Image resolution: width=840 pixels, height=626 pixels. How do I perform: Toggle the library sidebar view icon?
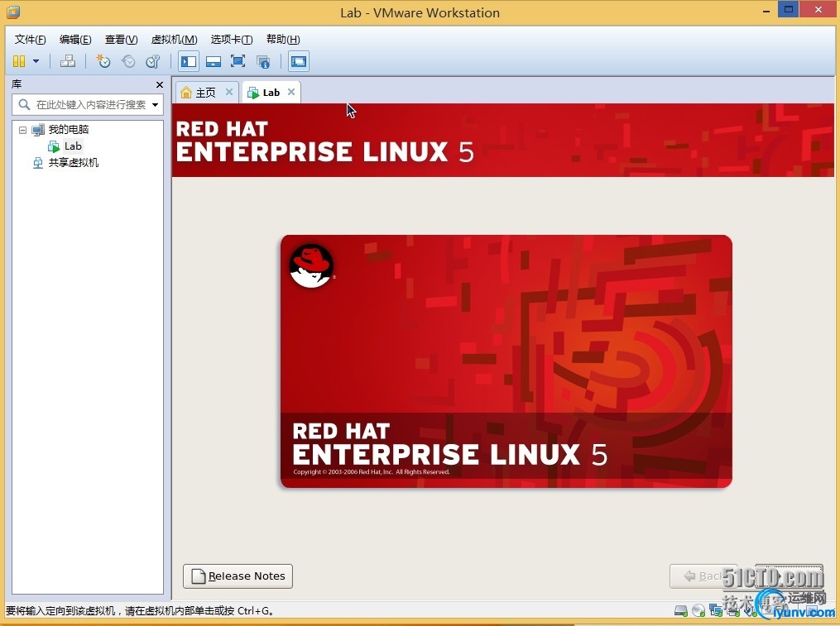pos(189,61)
